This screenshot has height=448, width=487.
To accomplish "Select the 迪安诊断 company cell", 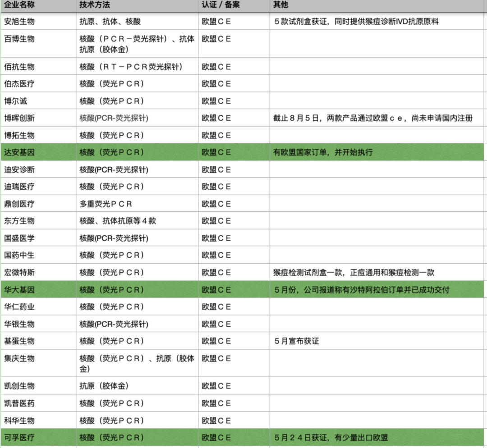I will (x=38, y=169).
